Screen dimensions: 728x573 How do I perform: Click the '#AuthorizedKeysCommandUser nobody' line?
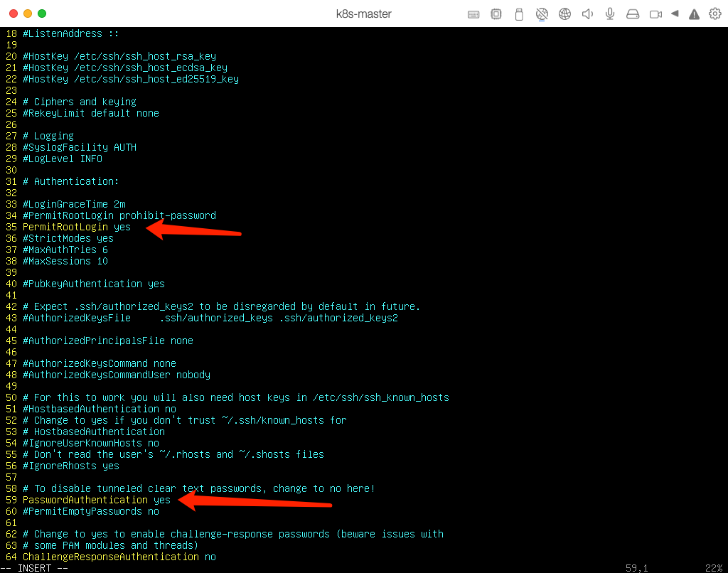(117, 375)
